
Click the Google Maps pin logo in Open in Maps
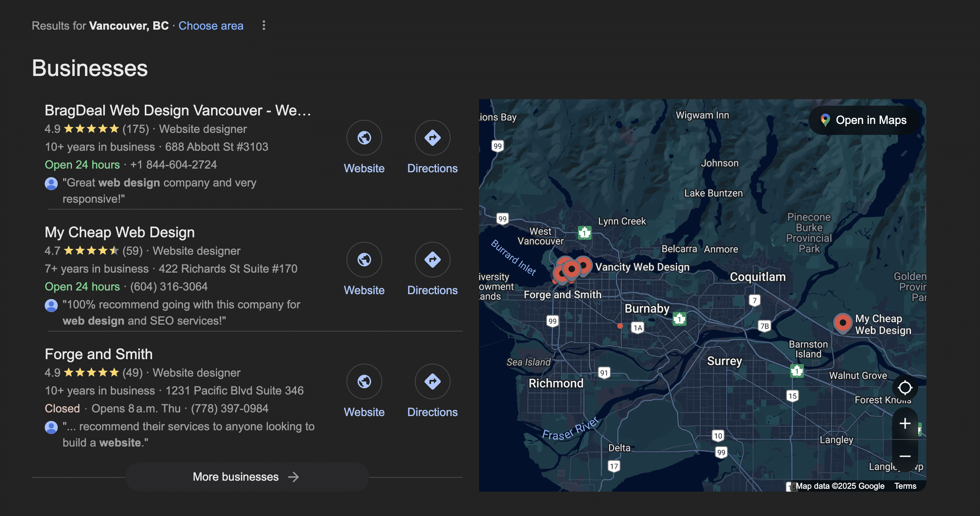pos(825,120)
